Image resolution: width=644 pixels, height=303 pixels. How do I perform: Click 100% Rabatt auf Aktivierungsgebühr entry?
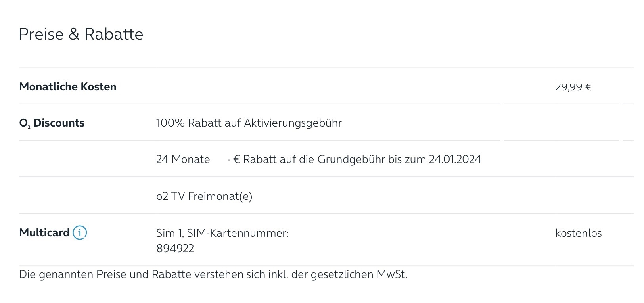pos(249,123)
